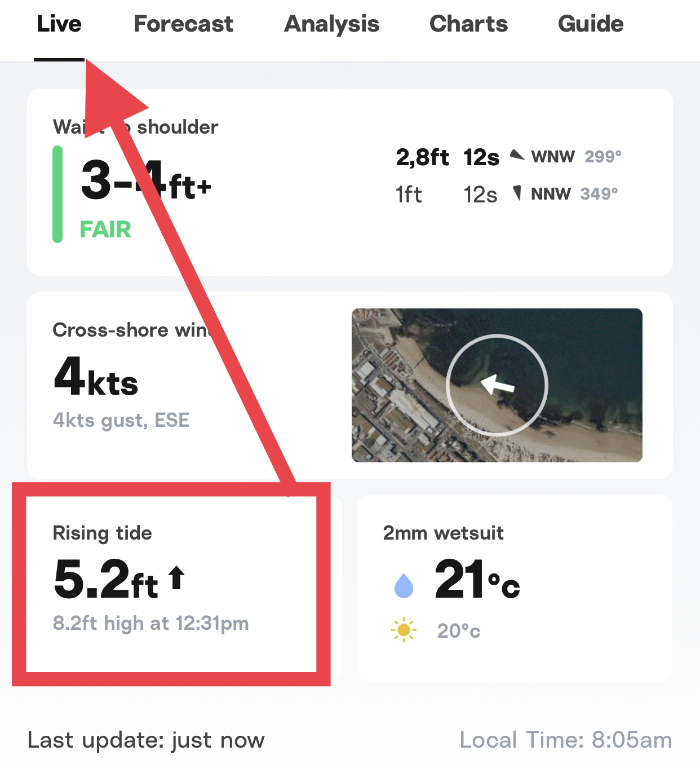Switch to the Forecast tab
Image resolution: width=700 pixels, height=764 pixels.
point(183,24)
